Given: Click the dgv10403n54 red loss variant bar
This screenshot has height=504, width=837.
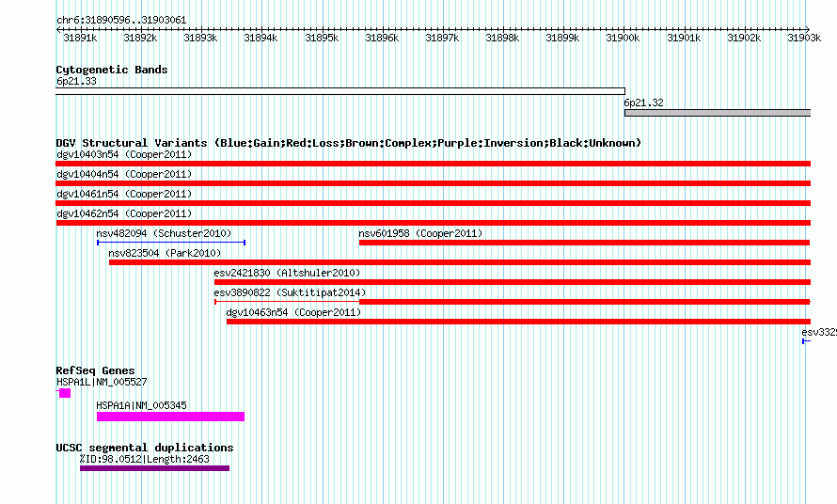Looking at the screenshot, I should (433, 164).
